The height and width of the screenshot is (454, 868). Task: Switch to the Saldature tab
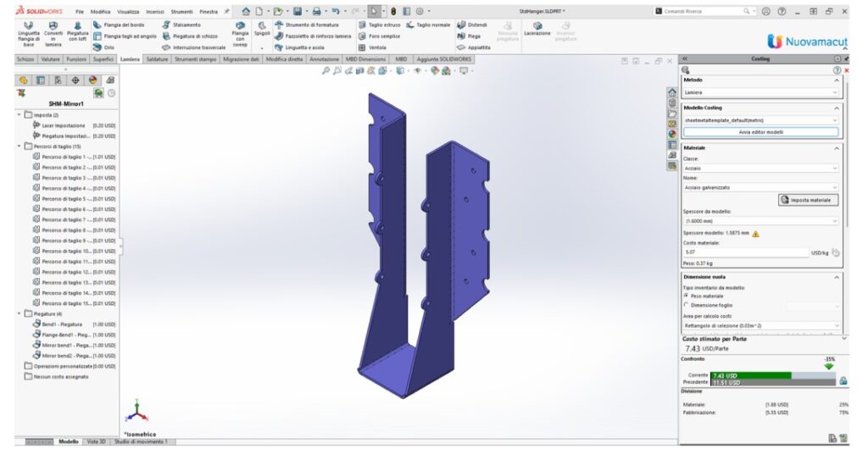click(x=157, y=59)
